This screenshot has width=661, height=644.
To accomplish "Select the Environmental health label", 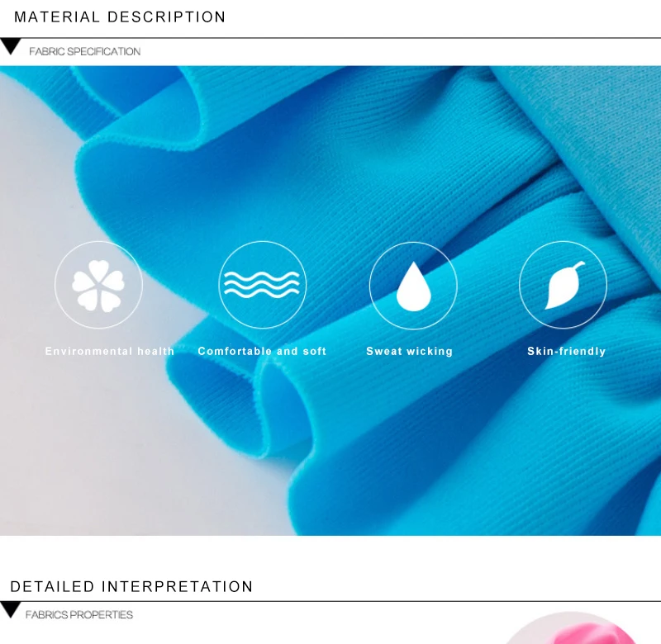I will (110, 351).
